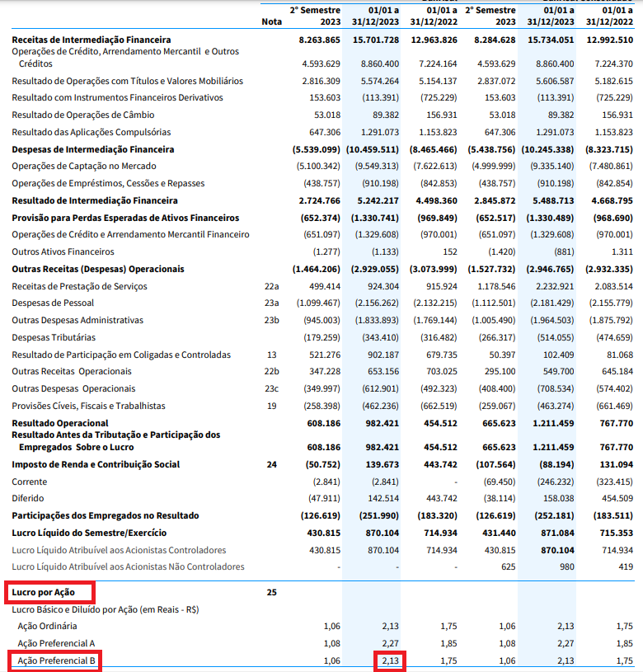Click note reference 23a

click(271, 303)
